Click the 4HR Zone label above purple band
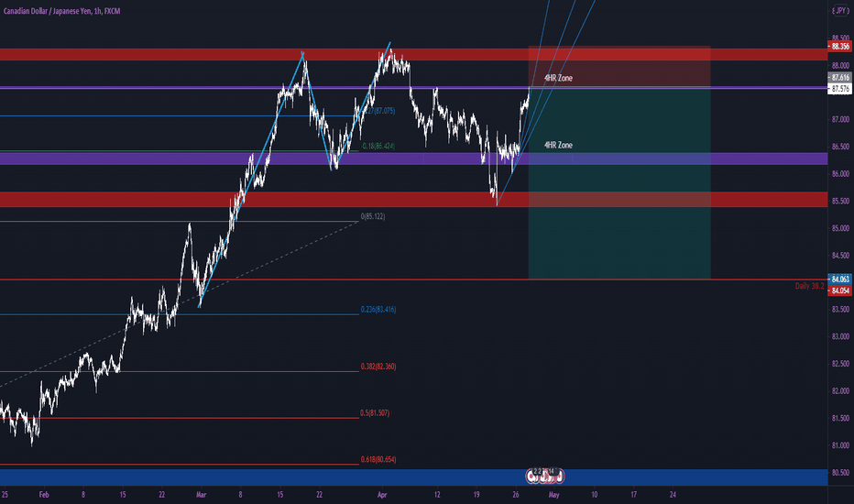 [558, 145]
